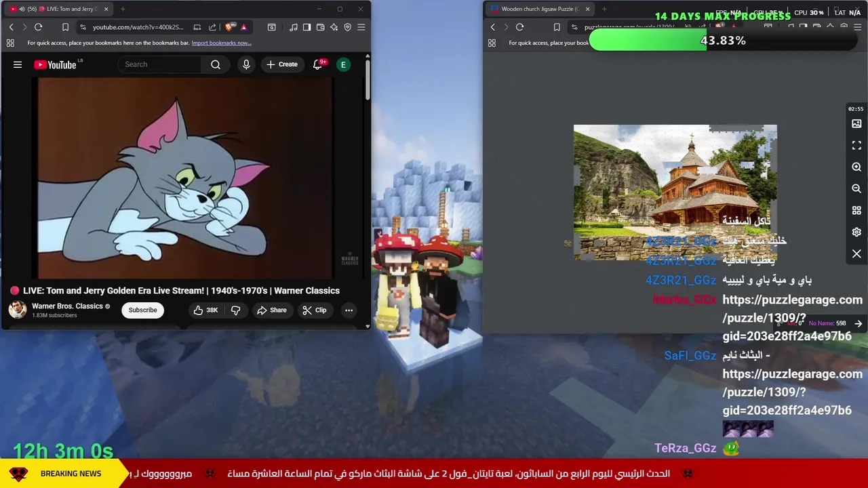Open Brave Shields lion icon in YouTube window
The image size is (868, 488).
tap(229, 27)
